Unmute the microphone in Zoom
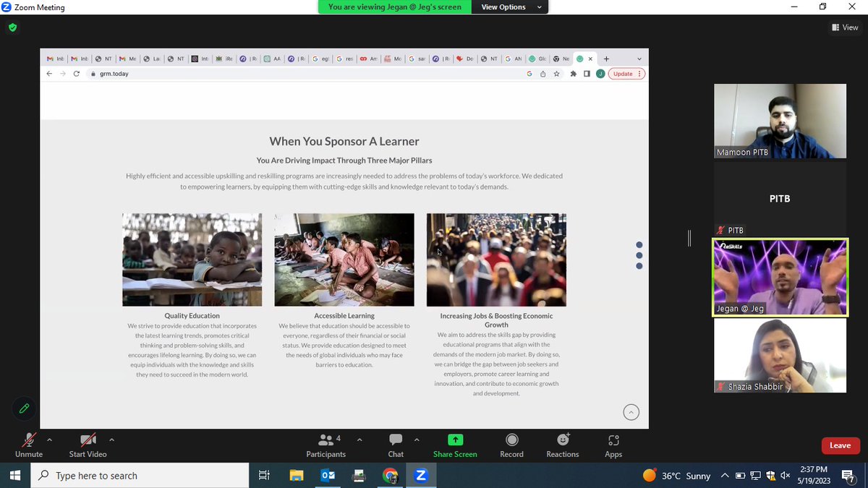Viewport: 868px width, 488px height. coord(29,445)
